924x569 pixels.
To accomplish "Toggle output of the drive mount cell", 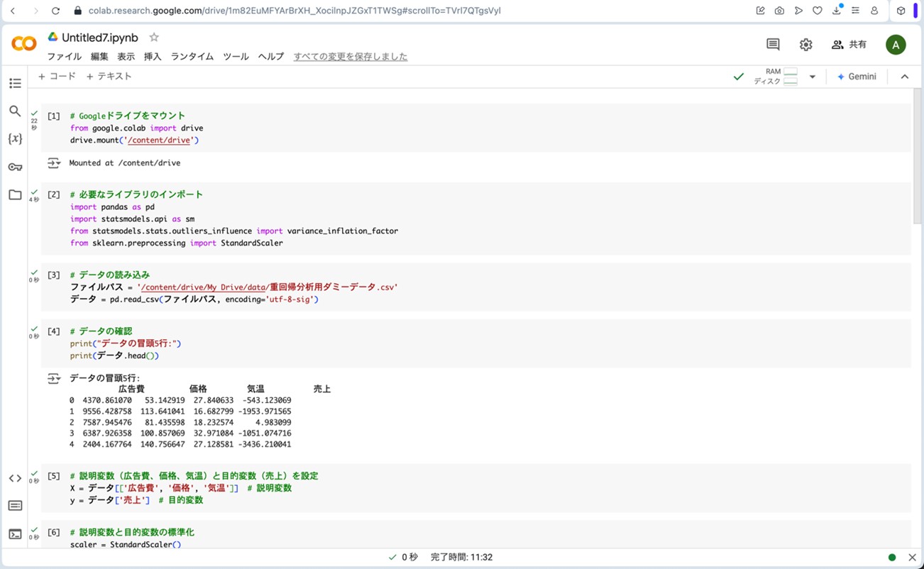I will coord(54,163).
